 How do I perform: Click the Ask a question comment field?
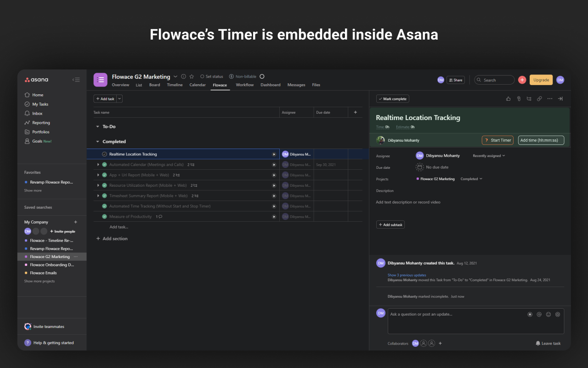pos(476,321)
